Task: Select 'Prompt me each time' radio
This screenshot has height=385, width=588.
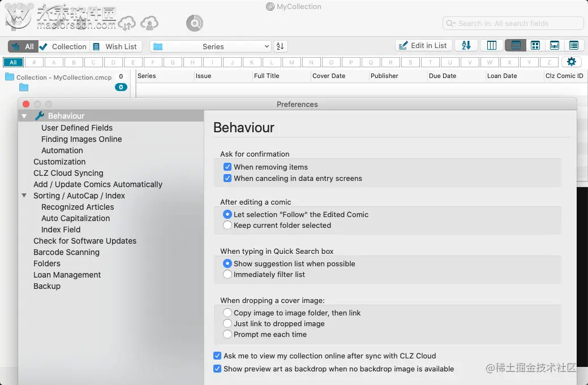Action: pos(228,334)
